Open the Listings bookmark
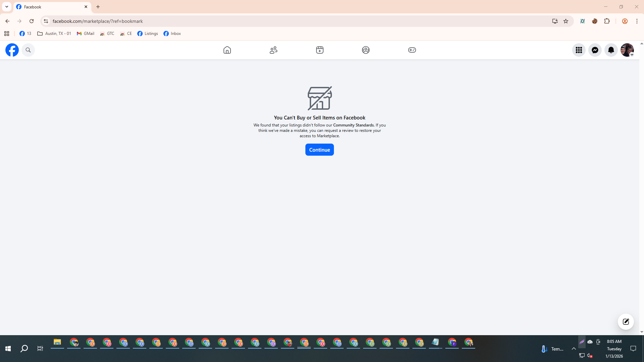The height and width of the screenshot is (362, 644). 148,34
